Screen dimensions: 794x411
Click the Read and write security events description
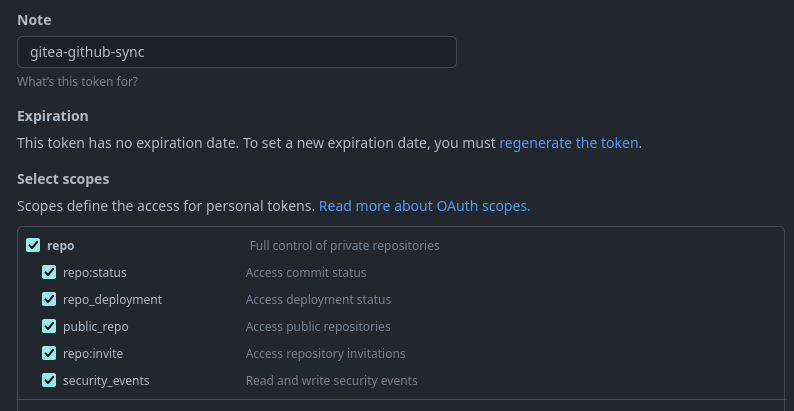point(332,380)
